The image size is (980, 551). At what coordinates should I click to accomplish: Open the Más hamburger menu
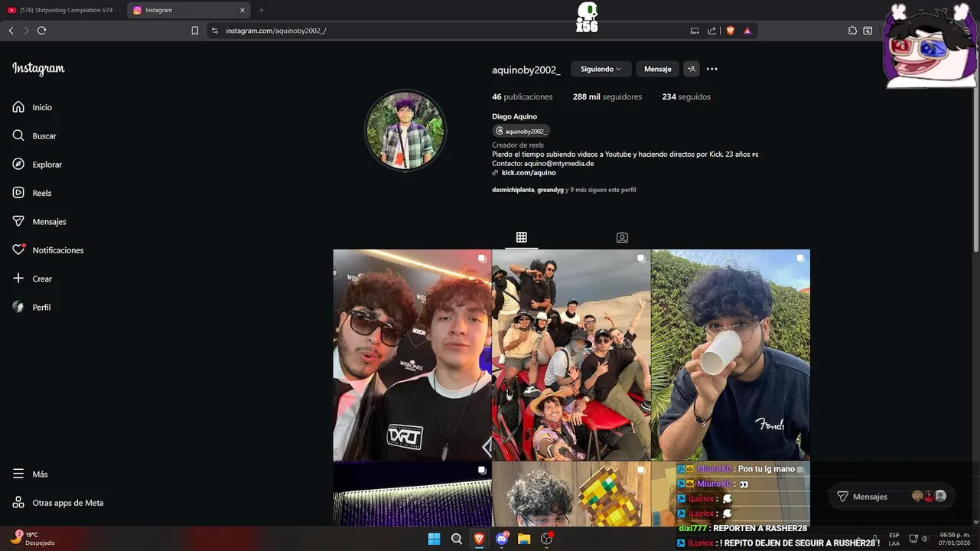[x=18, y=474]
